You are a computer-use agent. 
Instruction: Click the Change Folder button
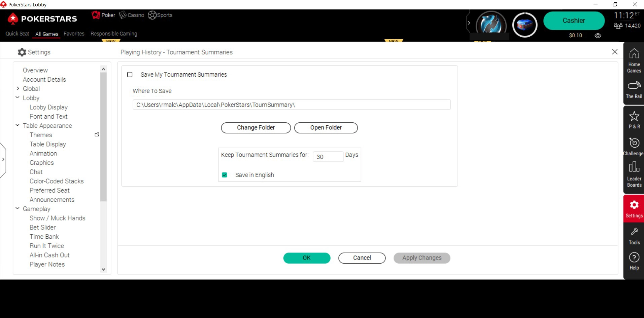256,128
